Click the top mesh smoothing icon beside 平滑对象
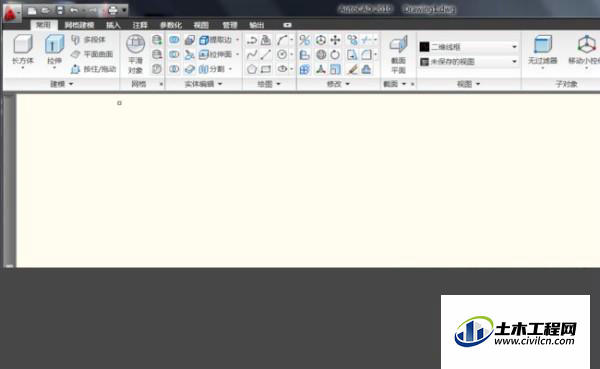The width and height of the screenshot is (600, 369). 157,40
